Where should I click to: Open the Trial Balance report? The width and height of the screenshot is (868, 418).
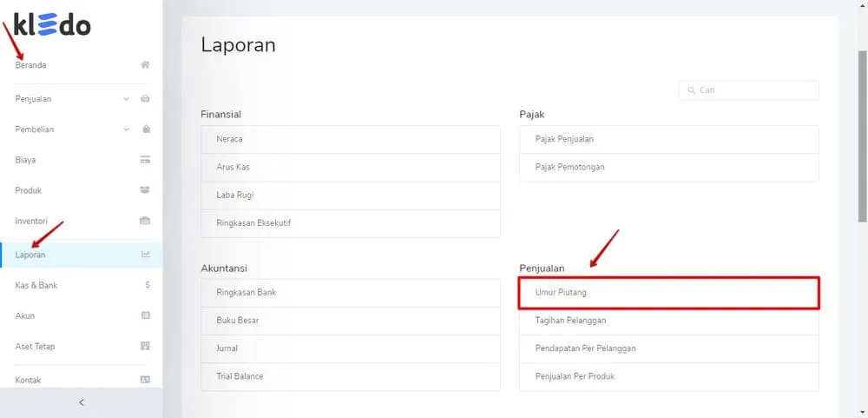pyautogui.click(x=351, y=376)
